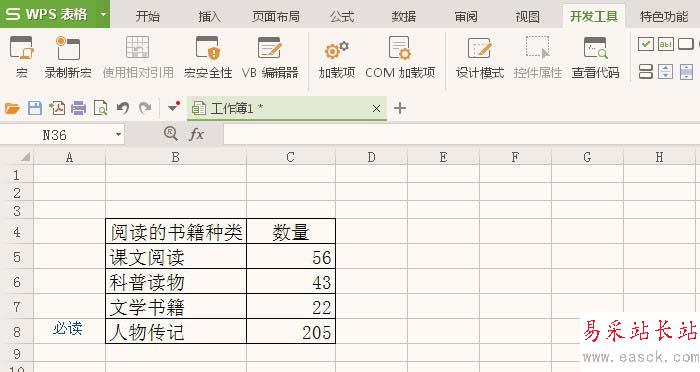Select the 数量 header cell
Image resolution: width=700 pixels, height=372 pixels.
tap(291, 231)
